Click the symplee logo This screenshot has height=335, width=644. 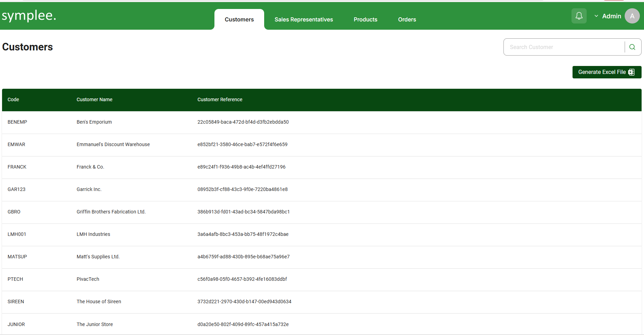click(x=29, y=16)
